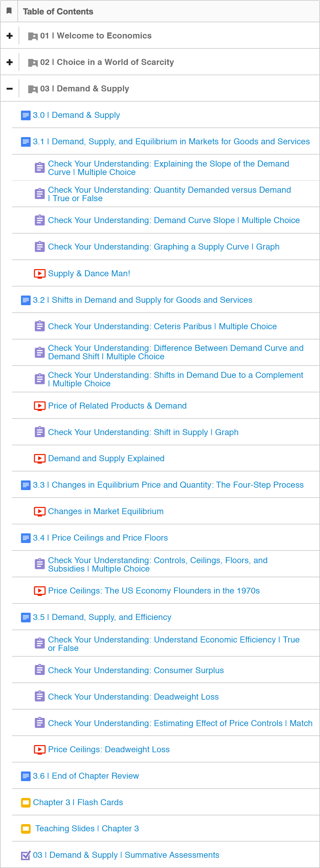This screenshot has width=320, height=868.
Task: Open section 3.4 Price Ceilings and Price Floors
Action: coord(109,538)
